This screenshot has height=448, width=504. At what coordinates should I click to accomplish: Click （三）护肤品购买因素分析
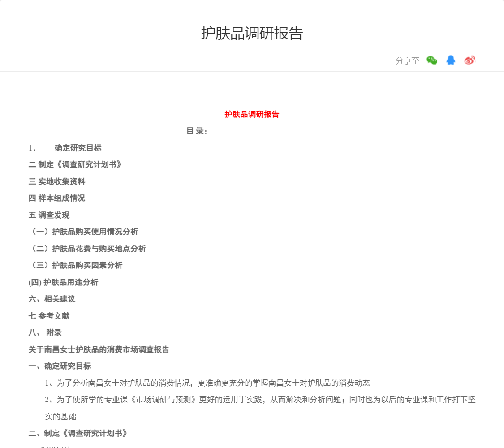[x=76, y=265]
